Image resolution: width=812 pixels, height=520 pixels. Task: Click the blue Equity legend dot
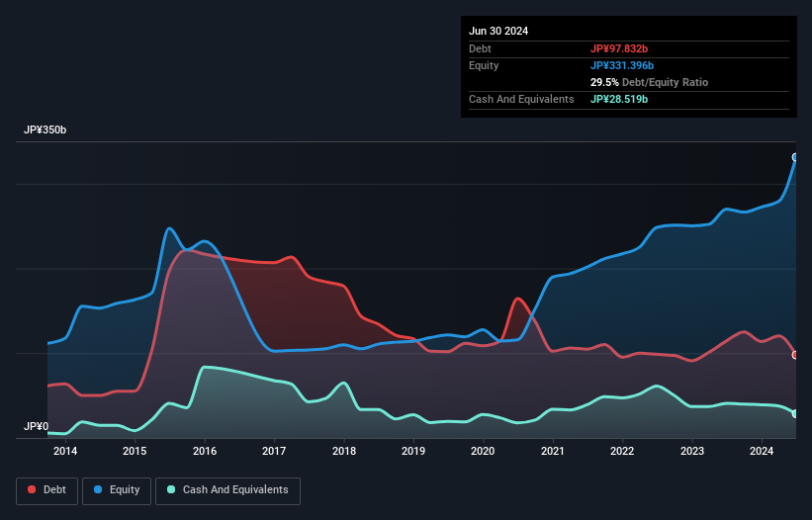[98, 489]
